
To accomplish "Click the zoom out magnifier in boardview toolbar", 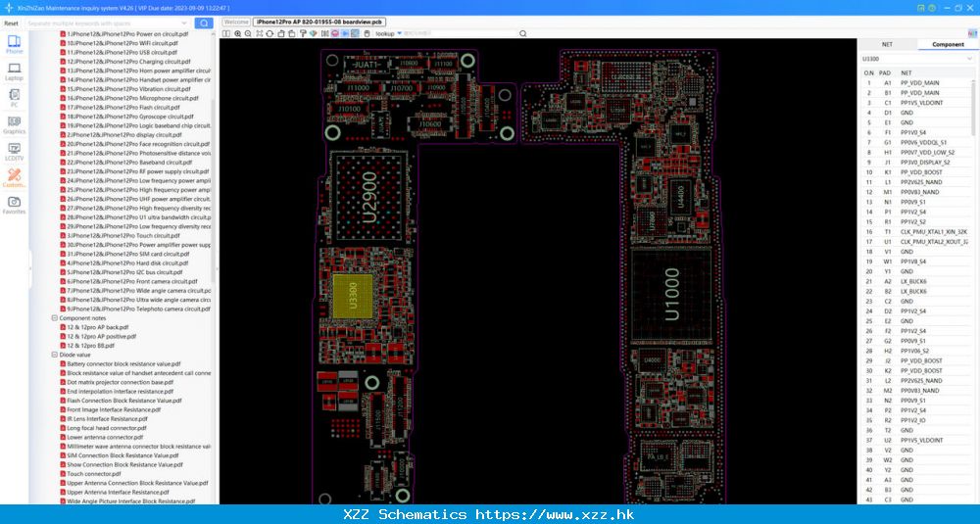I will tap(248, 33).
